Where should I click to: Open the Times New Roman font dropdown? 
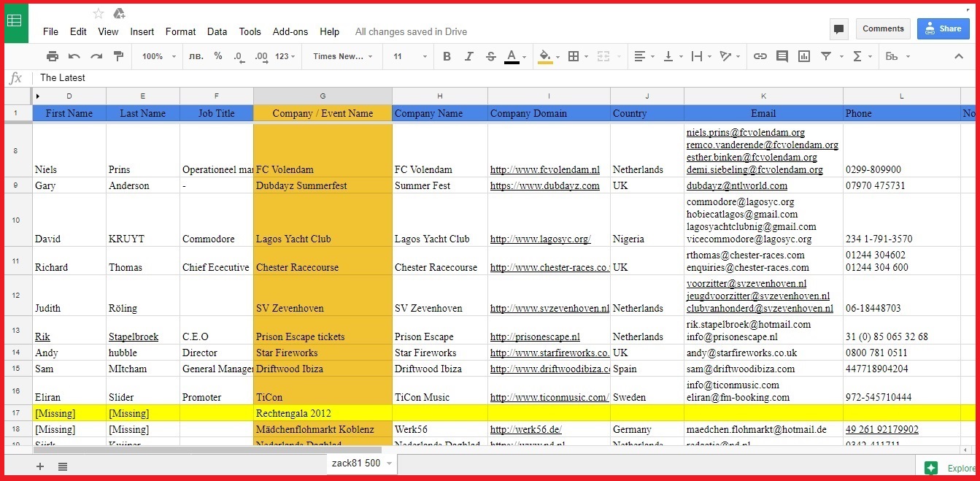(342, 56)
